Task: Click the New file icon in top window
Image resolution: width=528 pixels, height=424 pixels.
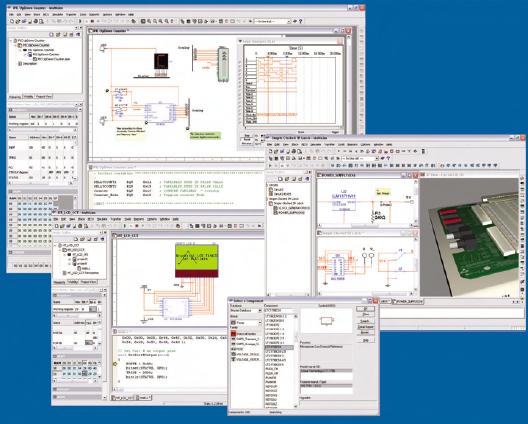Action: (12, 21)
